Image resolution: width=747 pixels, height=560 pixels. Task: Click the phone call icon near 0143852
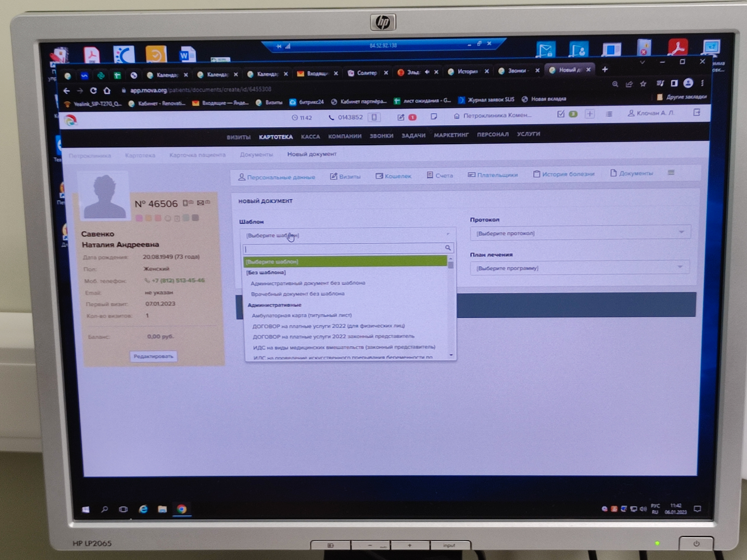331,117
